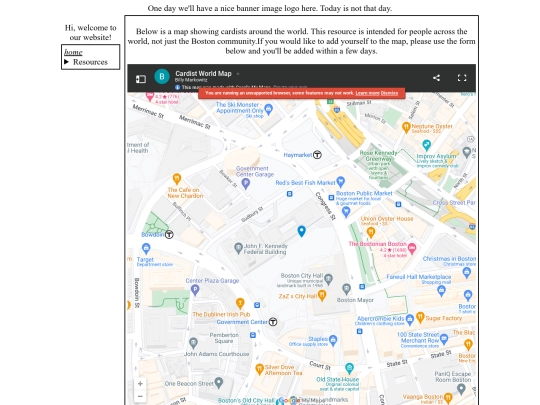Image resolution: width=540 pixels, height=405 pixels.
Task: Click the Ski Monster shop pin
Action: pos(268,110)
